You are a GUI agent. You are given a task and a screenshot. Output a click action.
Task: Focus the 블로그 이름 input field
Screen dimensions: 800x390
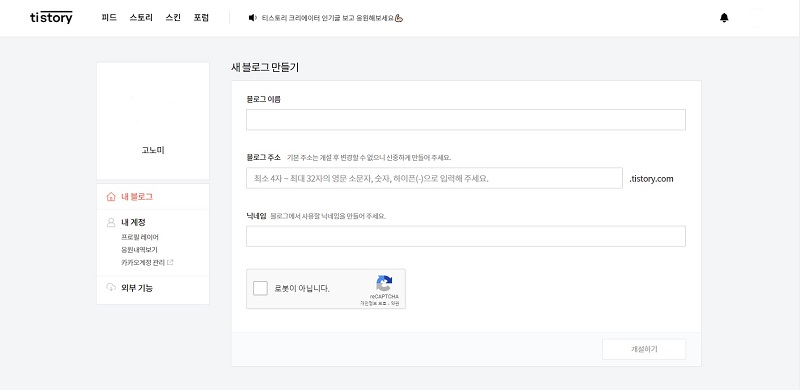coord(466,119)
